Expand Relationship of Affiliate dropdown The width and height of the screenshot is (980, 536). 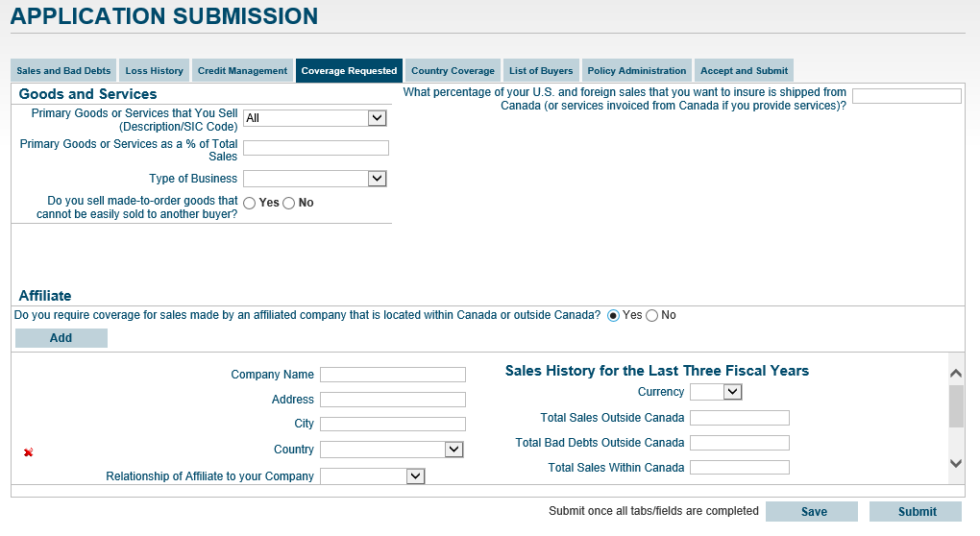373,476
